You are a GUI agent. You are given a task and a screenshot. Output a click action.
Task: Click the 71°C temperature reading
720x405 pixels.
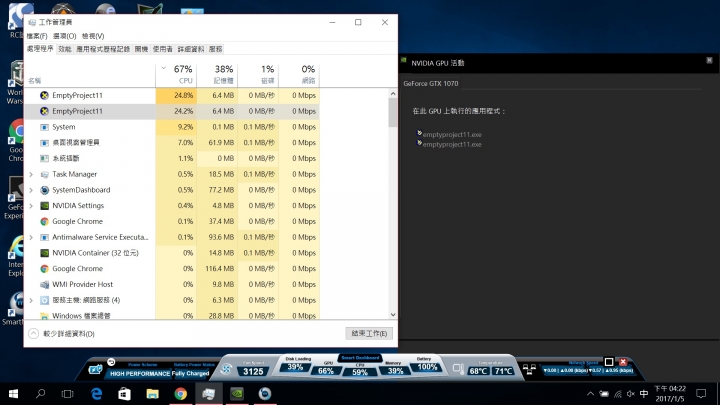[x=504, y=371]
